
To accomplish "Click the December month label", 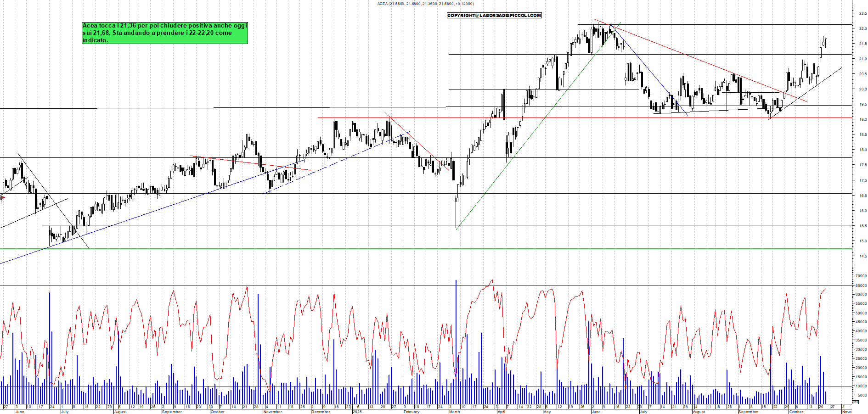I will click(x=321, y=412).
